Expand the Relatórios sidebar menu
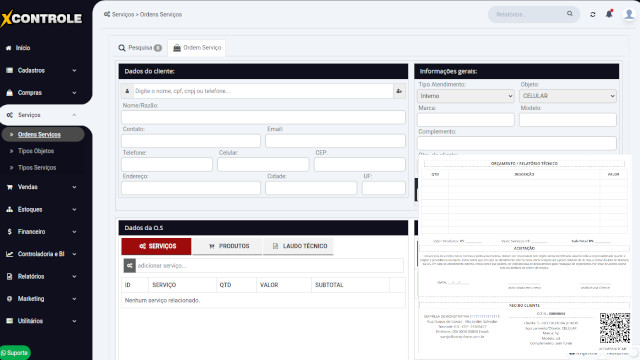 tap(41, 276)
